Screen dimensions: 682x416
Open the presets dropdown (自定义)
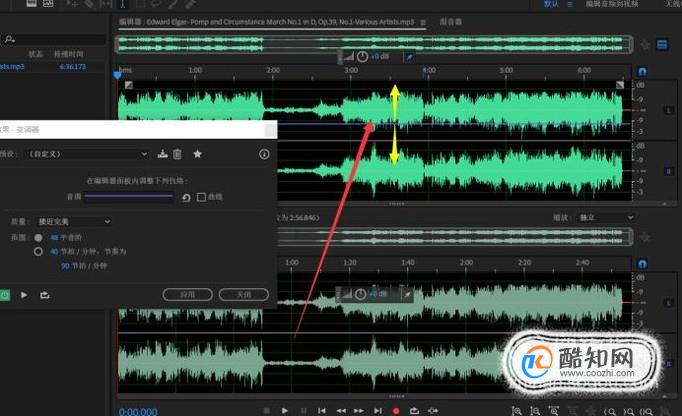pos(87,154)
